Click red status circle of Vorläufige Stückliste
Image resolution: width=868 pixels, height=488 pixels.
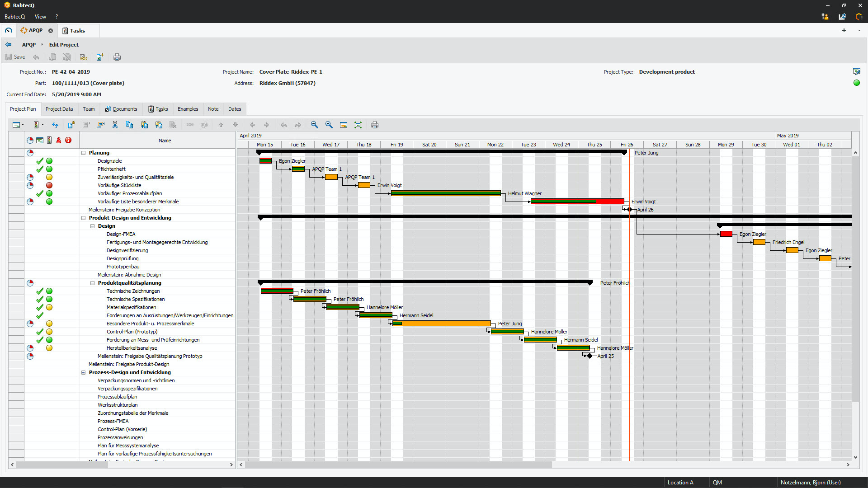pos(49,185)
